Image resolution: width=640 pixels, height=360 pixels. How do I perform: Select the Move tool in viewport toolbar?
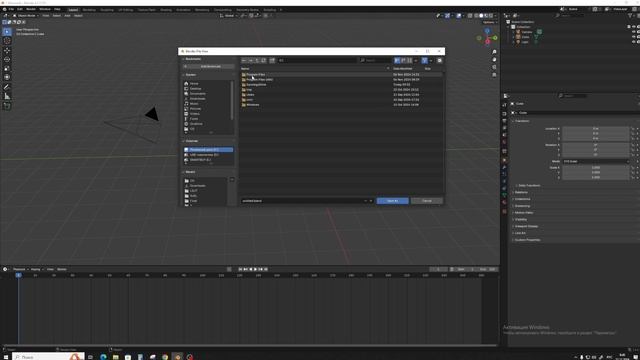point(7,51)
